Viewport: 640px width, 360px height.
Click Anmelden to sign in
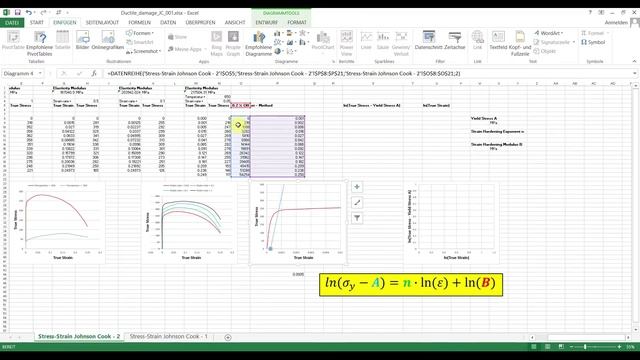point(616,22)
